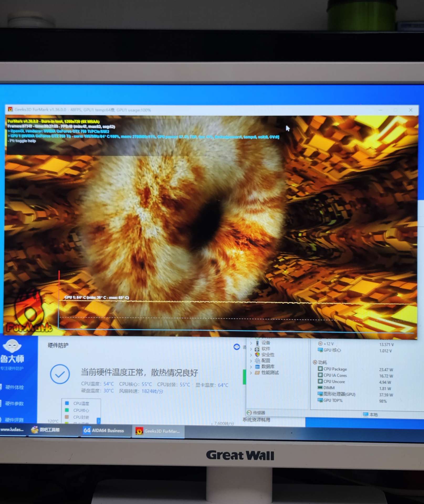Select the 13.571 V value
The height and width of the screenshot is (504, 424).
[x=386, y=344]
